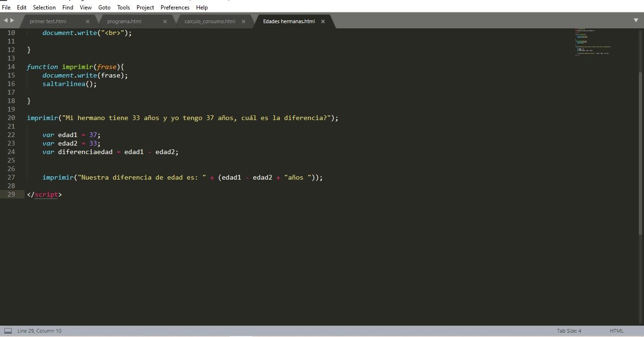
Task: Click line number 20 in gutter
Action: pos(11,118)
